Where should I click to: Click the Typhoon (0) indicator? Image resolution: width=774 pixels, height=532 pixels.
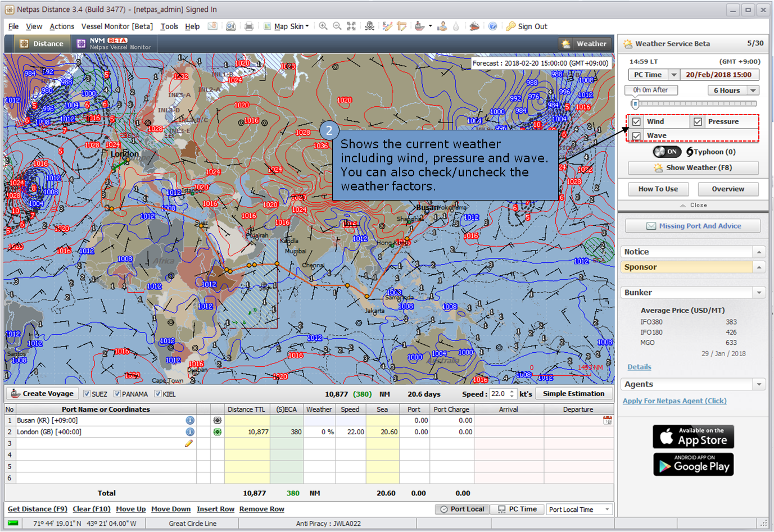click(x=711, y=152)
